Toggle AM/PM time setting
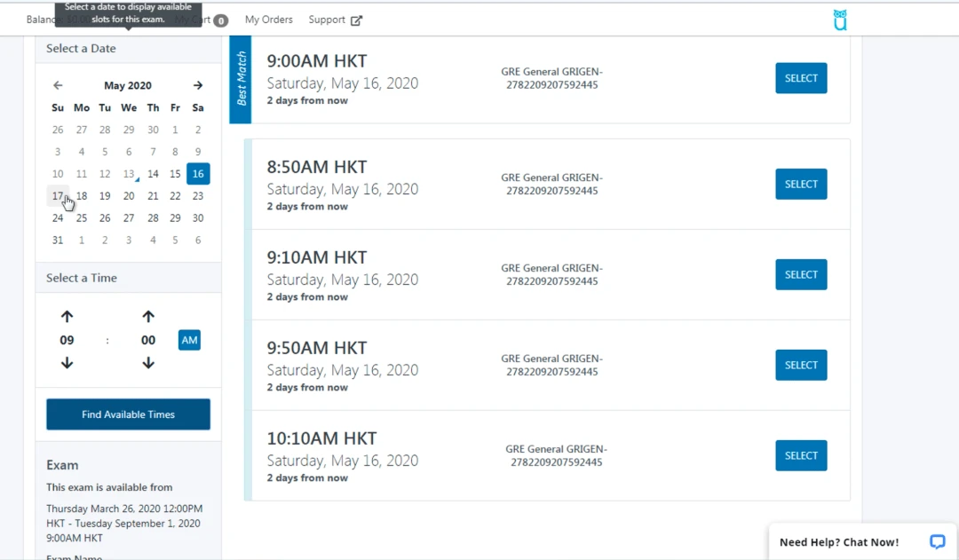Image resolution: width=959 pixels, height=560 pixels. (x=190, y=340)
